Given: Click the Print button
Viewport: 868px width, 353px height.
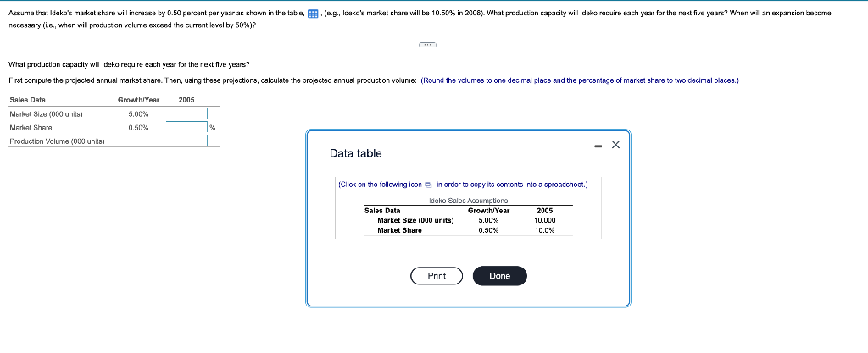Looking at the screenshot, I should [x=437, y=276].
